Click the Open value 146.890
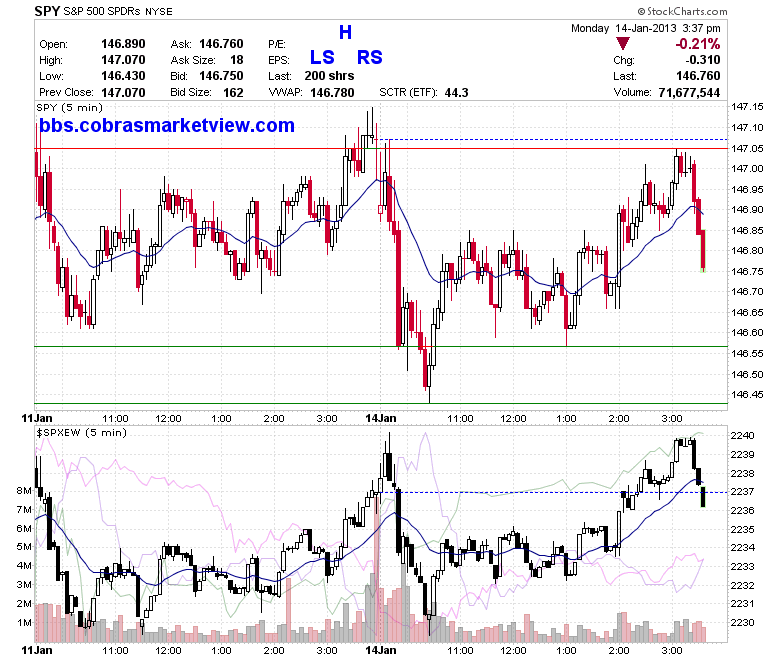This screenshot has width=780, height=659. click(x=123, y=44)
